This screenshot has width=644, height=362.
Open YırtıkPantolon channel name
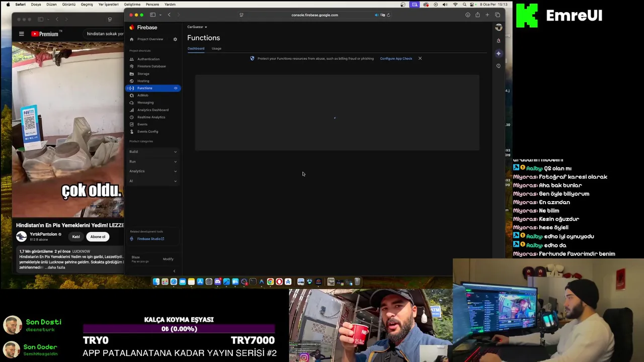pos(44,234)
